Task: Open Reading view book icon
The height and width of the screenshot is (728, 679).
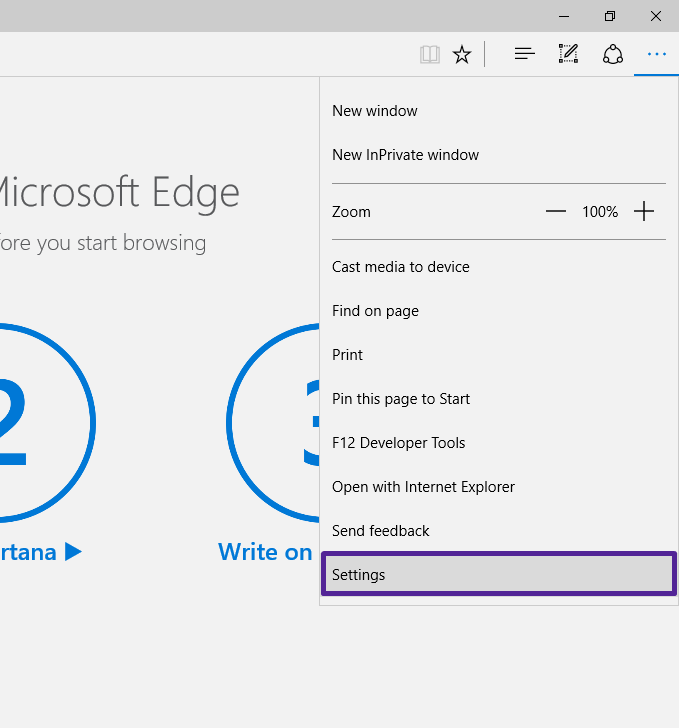Action: coord(430,54)
